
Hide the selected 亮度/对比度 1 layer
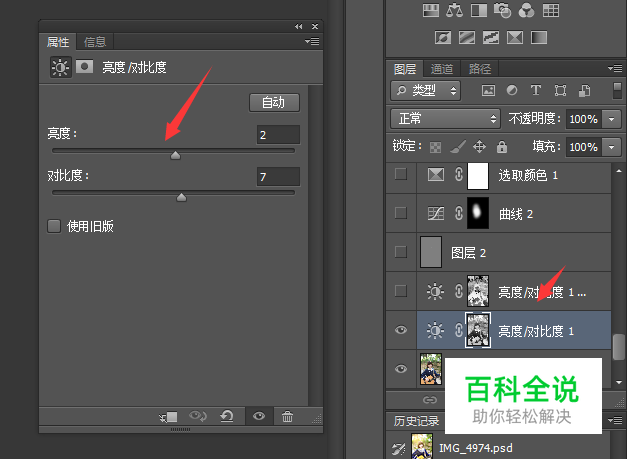pyautogui.click(x=401, y=330)
